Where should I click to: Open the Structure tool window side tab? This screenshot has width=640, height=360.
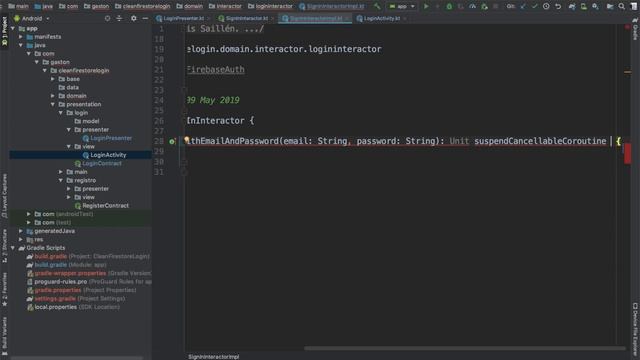4,246
